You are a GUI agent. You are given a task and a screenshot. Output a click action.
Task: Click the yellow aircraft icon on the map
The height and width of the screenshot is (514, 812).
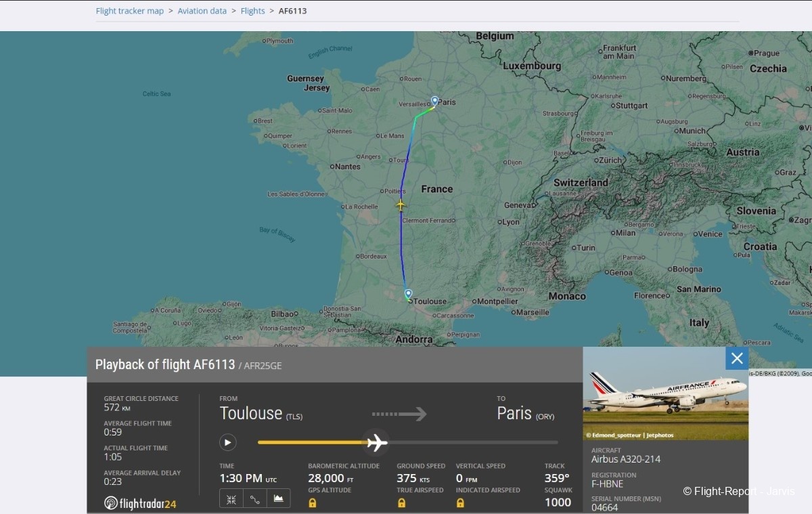pos(401,205)
